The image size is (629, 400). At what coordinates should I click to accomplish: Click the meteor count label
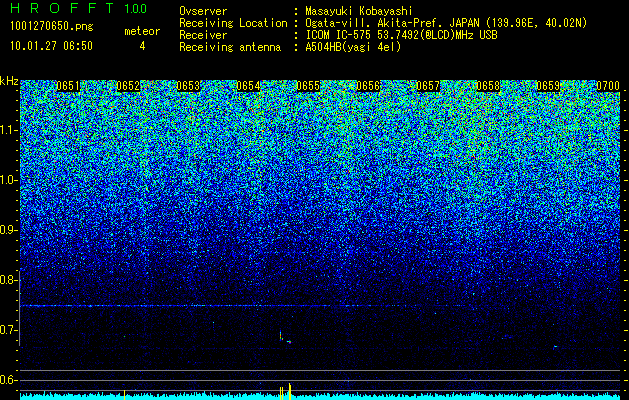(x=142, y=31)
